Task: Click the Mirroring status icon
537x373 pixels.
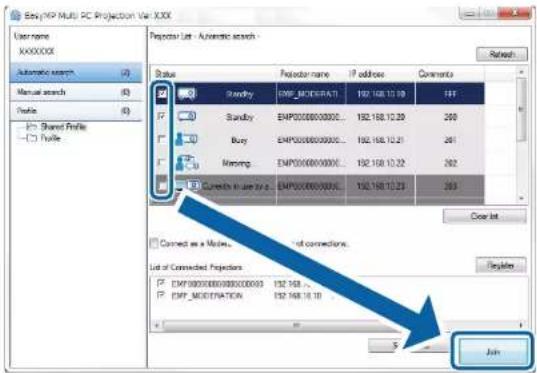Action: 187,163
